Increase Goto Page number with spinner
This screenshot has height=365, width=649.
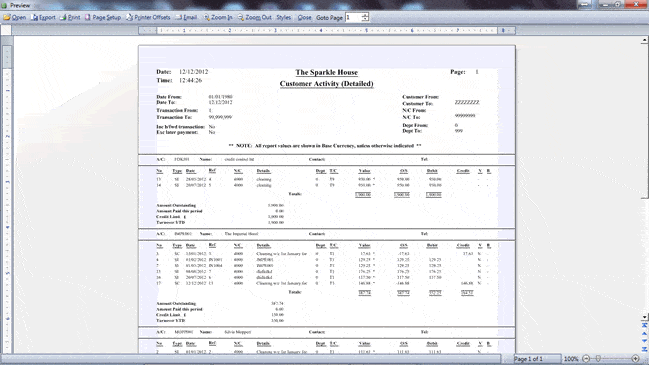(x=365, y=15)
